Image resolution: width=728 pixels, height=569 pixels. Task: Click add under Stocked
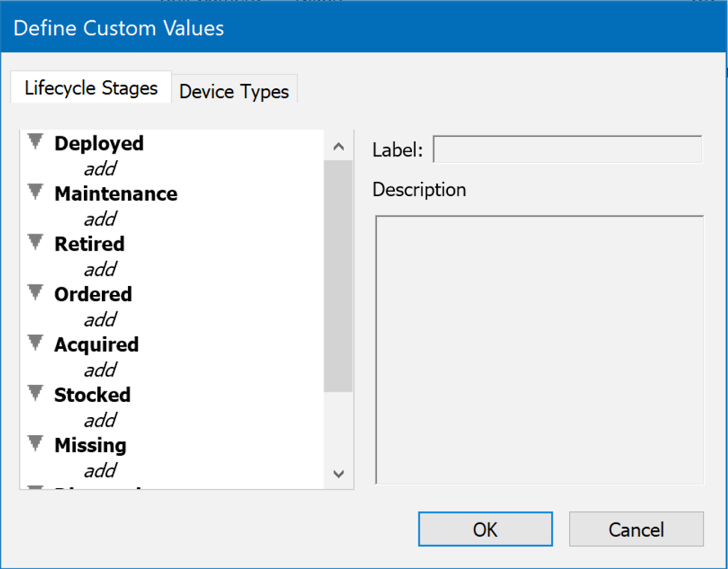click(x=100, y=419)
